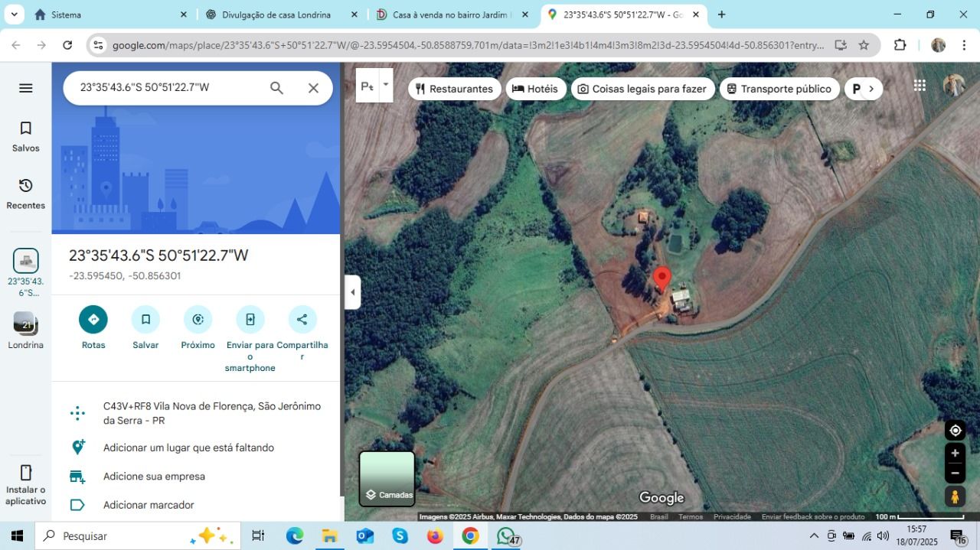Zoom in using the map plus control
Viewport: 980px width, 550px height.
coord(954,452)
